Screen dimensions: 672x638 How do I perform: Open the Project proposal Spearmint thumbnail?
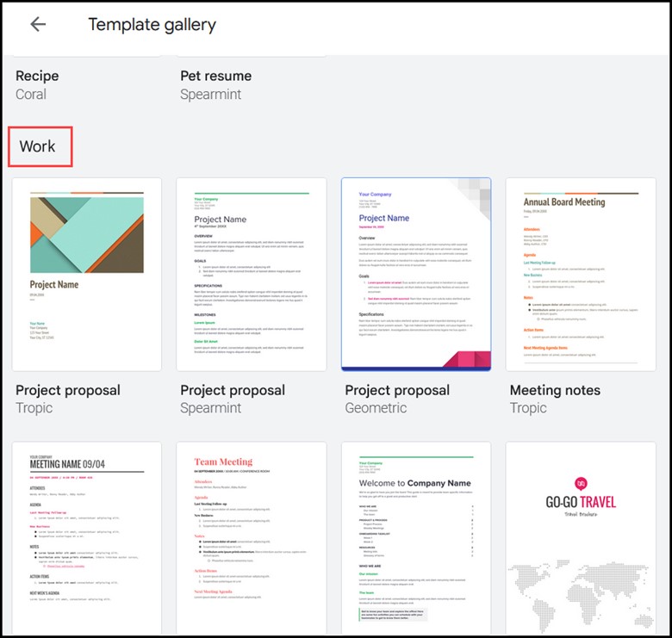(252, 275)
